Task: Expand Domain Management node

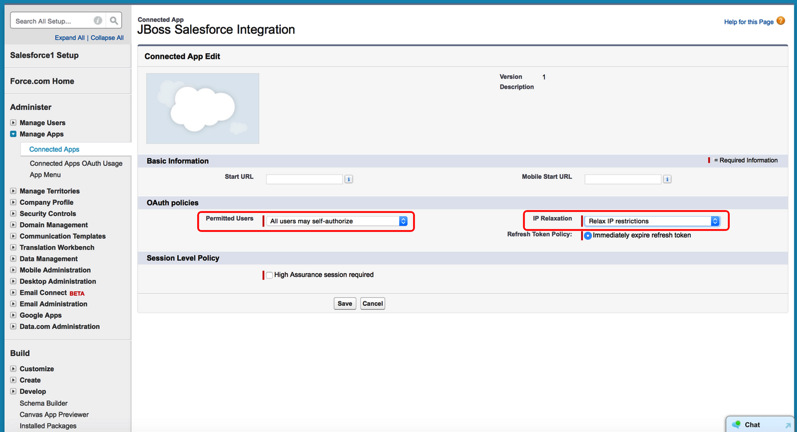Action: click(x=13, y=225)
